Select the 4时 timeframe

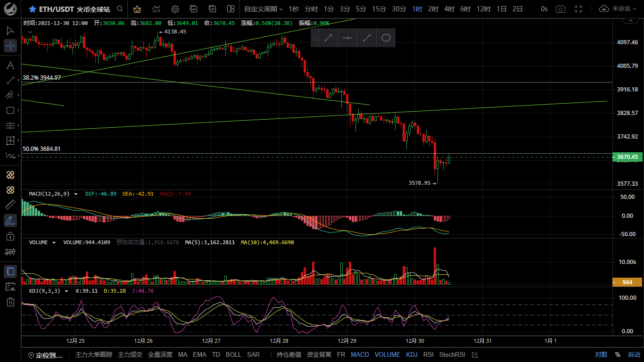449,9
